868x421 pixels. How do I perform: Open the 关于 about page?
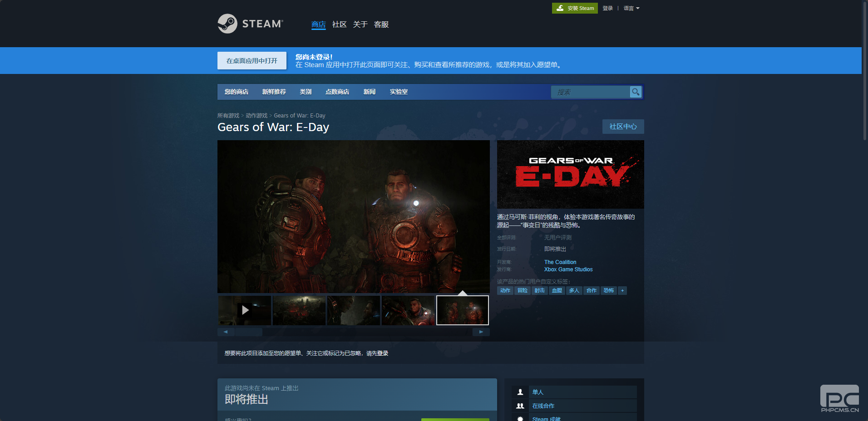pyautogui.click(x=360, y=24)
